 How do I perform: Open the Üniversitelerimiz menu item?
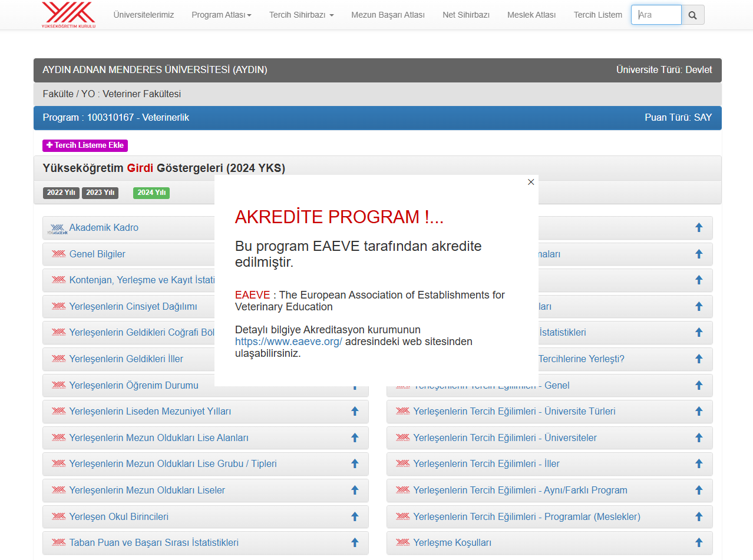point(144,15)
